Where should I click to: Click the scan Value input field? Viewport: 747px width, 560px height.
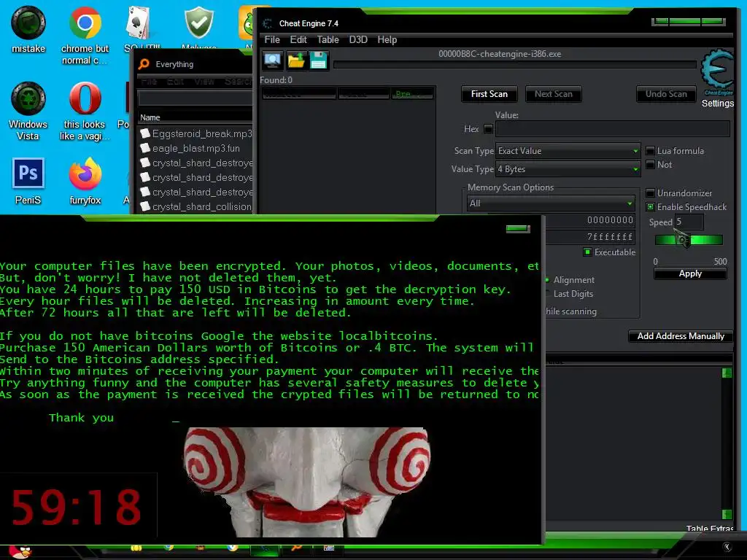pos(613,128)
